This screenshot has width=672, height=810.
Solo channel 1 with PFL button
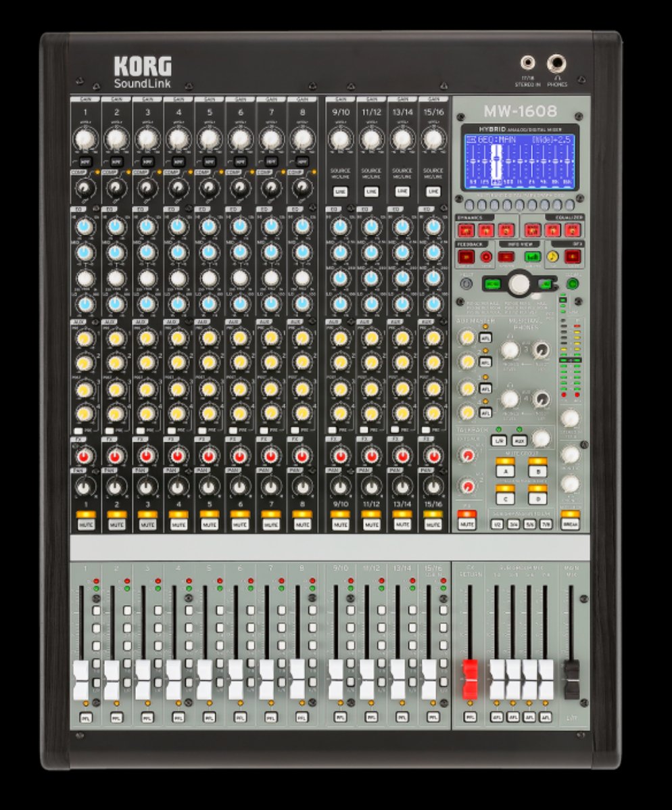coord(86,717)
